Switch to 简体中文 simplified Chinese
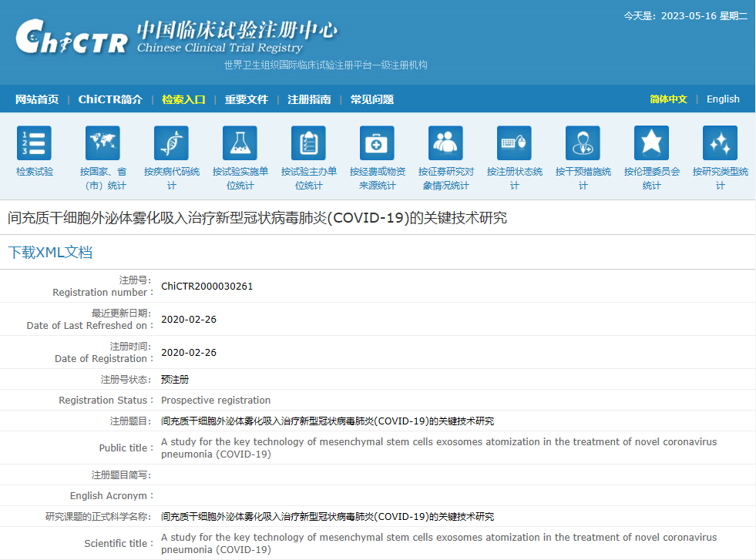 coord(668,99)
